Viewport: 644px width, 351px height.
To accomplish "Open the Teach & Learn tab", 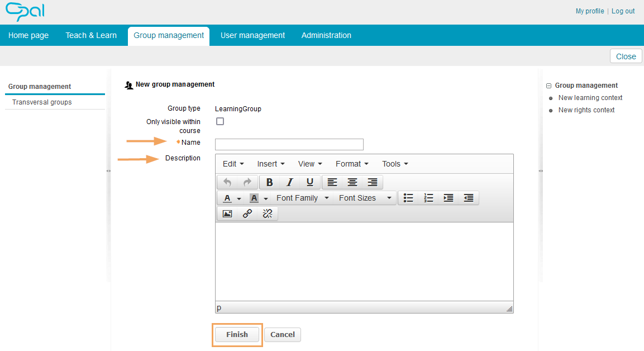I will [x=91, y=35].
